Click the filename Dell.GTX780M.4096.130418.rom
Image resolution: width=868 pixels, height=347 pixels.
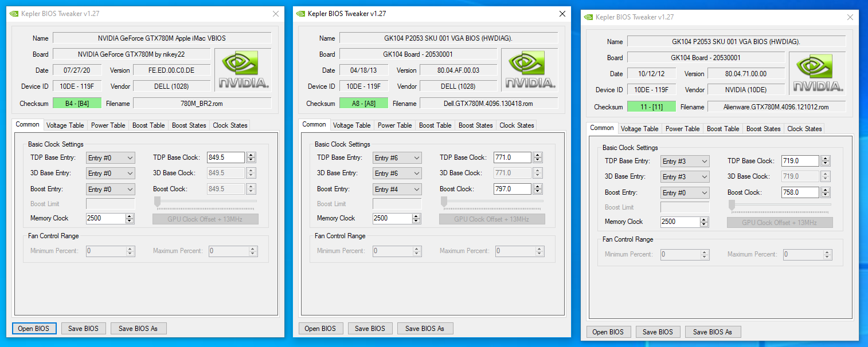pyautogui.click(x=489, y=104)
